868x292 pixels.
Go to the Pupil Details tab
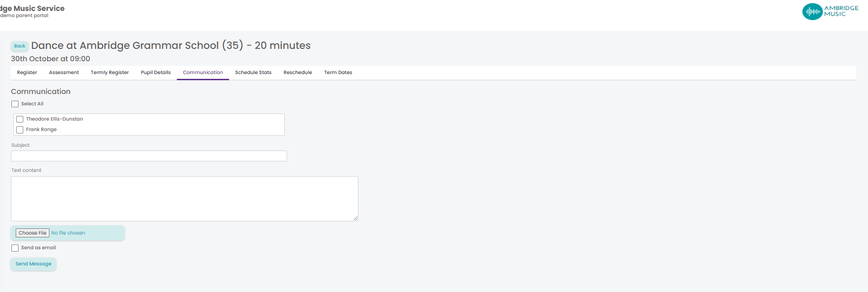(x=156, y=73)
